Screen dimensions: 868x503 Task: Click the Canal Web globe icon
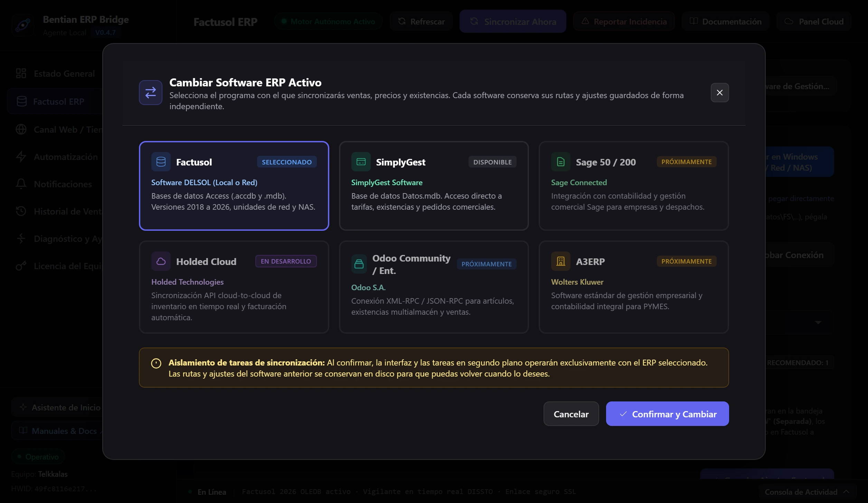(x=21, y=129)
